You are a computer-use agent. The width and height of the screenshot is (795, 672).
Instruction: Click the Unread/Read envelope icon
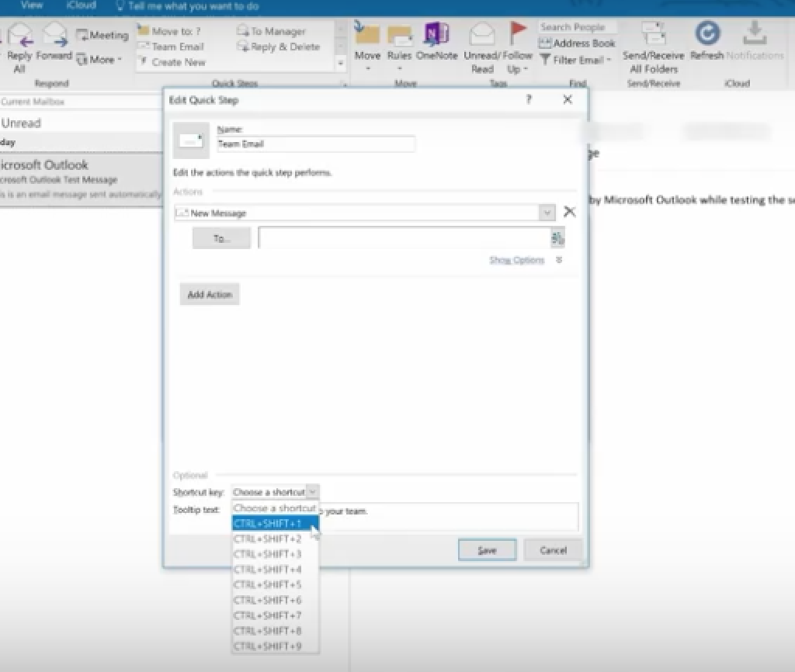pyautogui.click(x=482, y=35)
